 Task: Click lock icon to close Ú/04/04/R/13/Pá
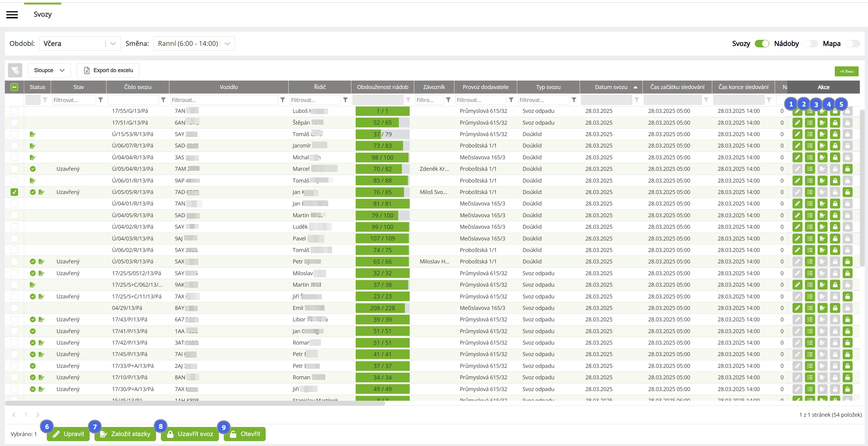835,157
